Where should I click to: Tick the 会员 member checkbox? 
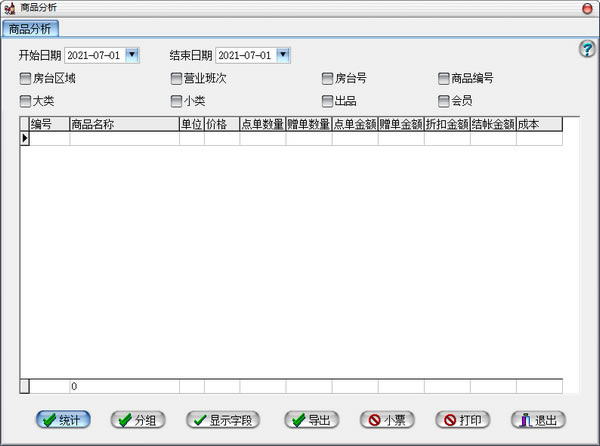[x=444, y=101]
